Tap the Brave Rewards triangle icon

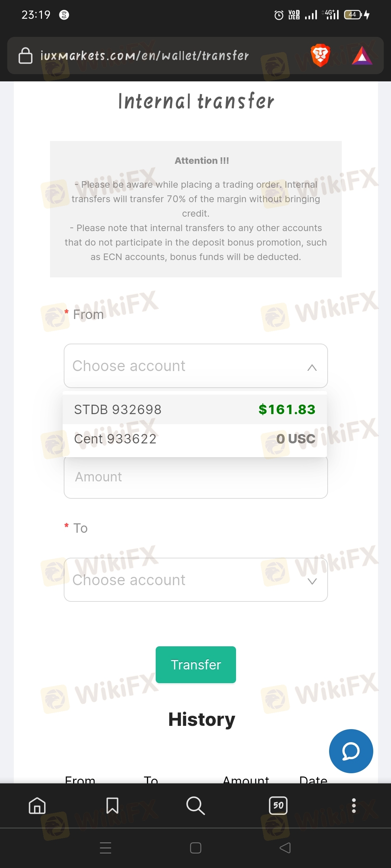point(362,56)
